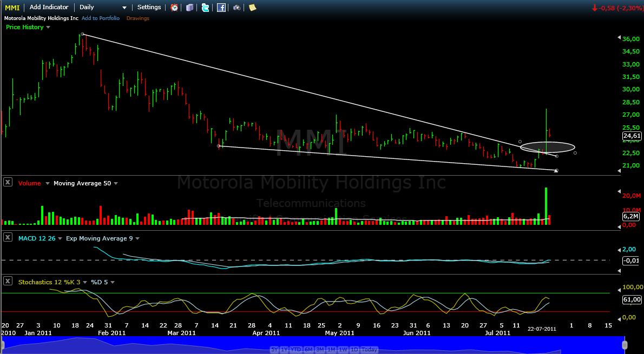Click the volume axis lower arrow
This screenshot has width=644, height=354.
[620, 226]
